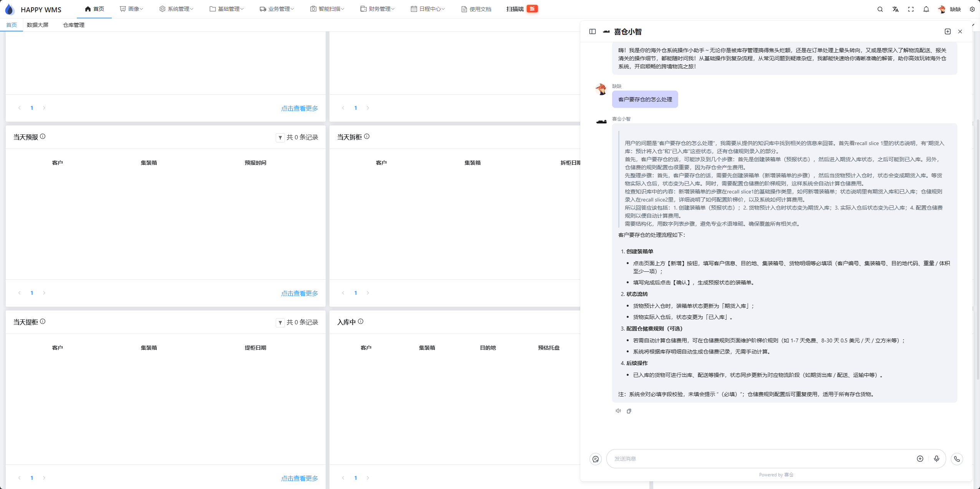Play the reply aloud with speaker icon

pyautogui.click(x=618, y=411)
